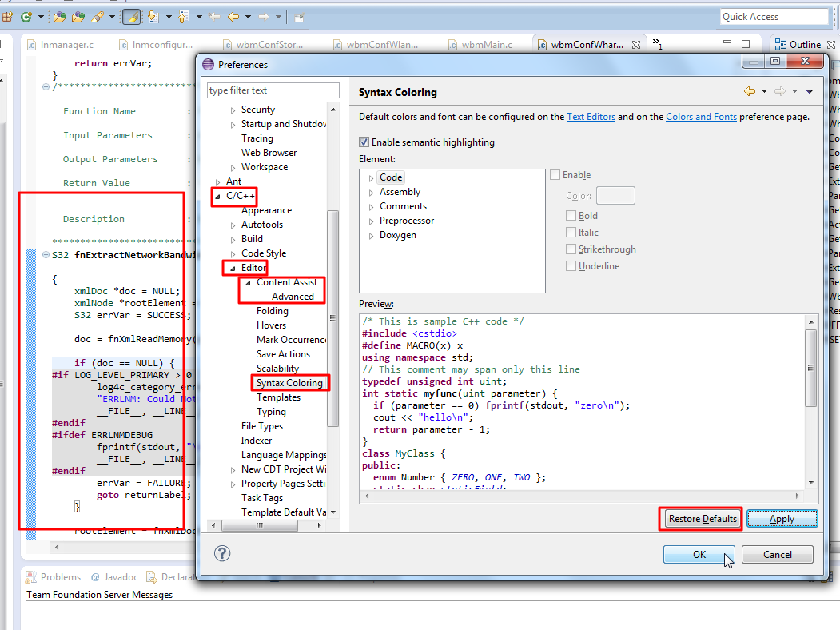Expand the Ant preferences node
Image resolution: width=840 pixels, height=630 pixels.
tap(217, 182)
